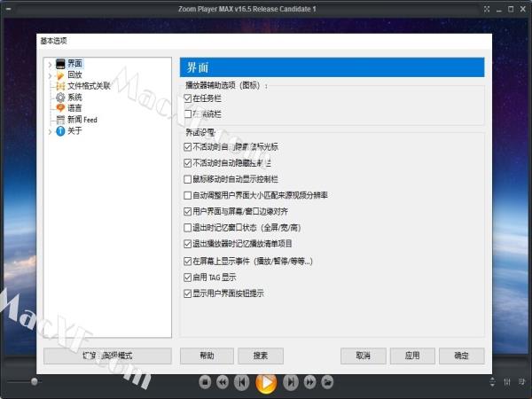
Task: Toggle 不活动时自动隐藏鼠标光标 checkbox
Action: pyautogui.click(x=188, y=147)
